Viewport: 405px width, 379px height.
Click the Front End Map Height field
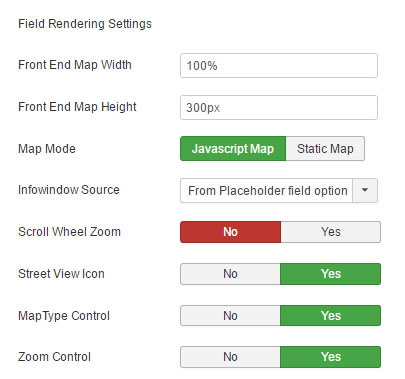tap(279, 108)
